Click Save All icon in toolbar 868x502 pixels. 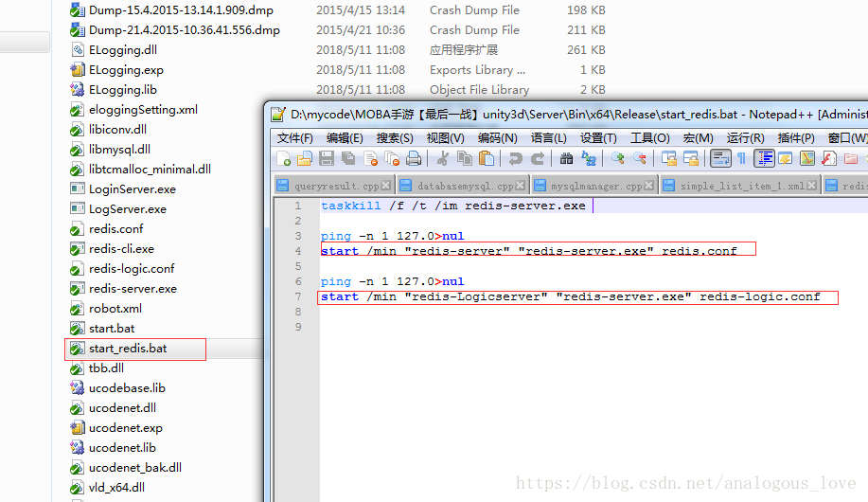click(348, 159)
